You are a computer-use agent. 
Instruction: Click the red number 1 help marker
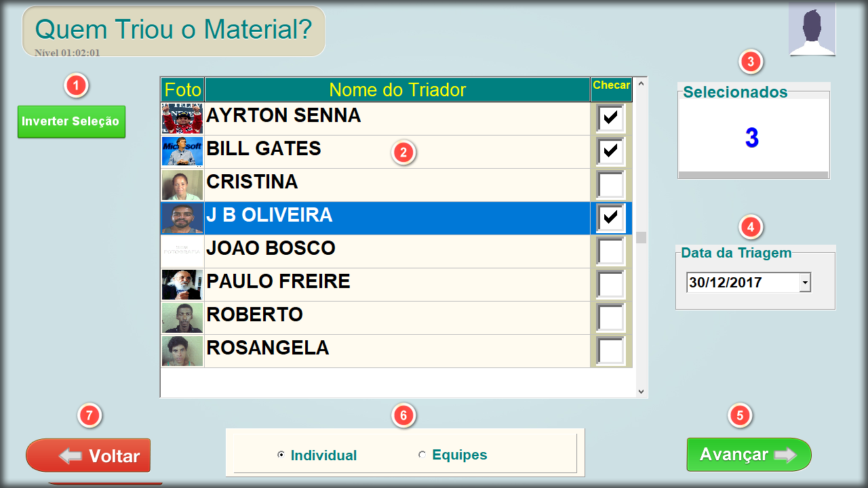tap(76, 85)
